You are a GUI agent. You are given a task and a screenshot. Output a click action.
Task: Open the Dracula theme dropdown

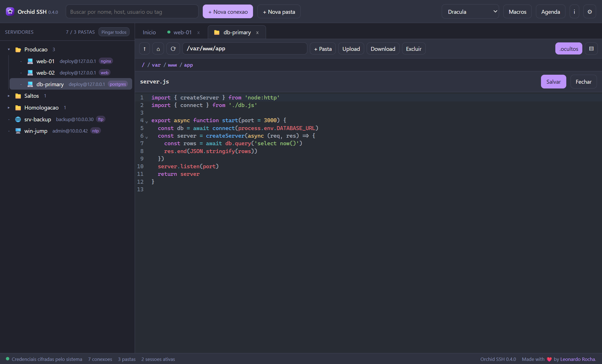470,12
